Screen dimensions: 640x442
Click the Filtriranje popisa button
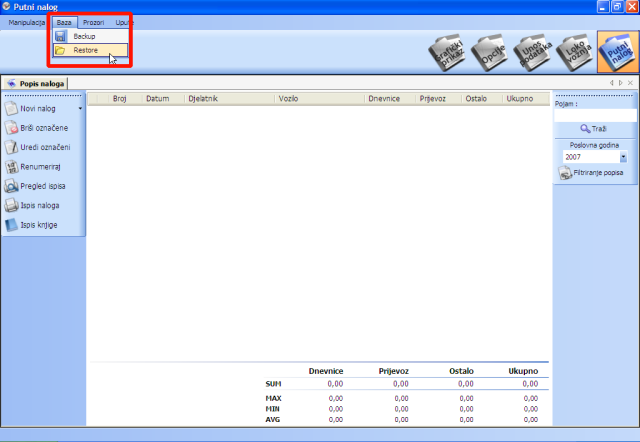pyautogui.click(x=591, y=173)
